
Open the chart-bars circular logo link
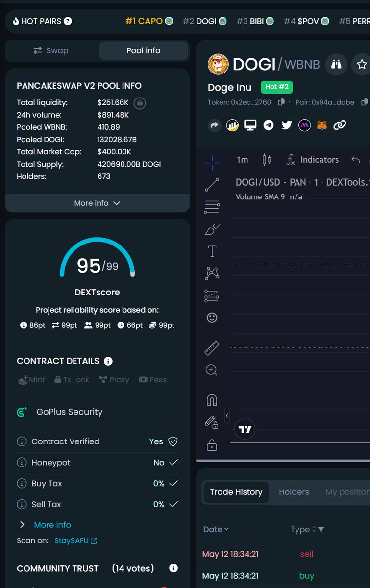pos(232,125)
